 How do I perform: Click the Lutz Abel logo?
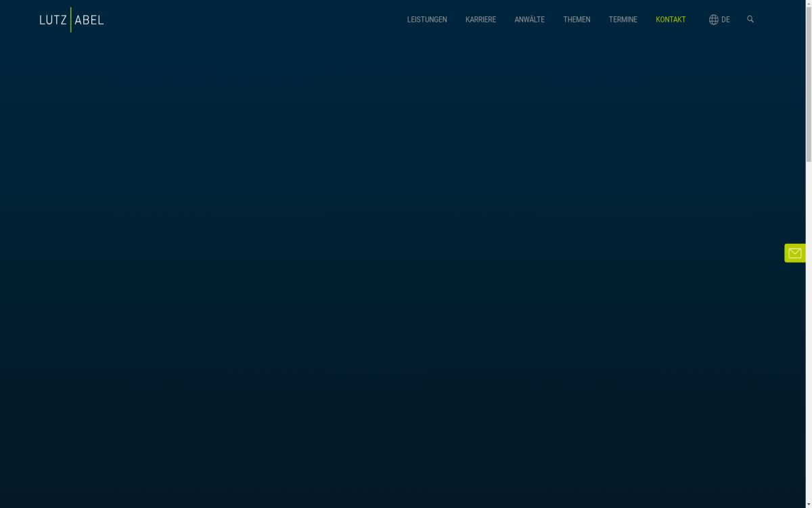click(71, 20)
